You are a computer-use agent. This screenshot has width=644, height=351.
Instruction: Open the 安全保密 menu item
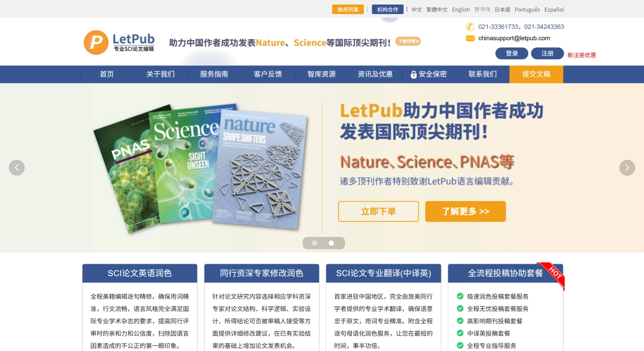[x=429, y=74]
